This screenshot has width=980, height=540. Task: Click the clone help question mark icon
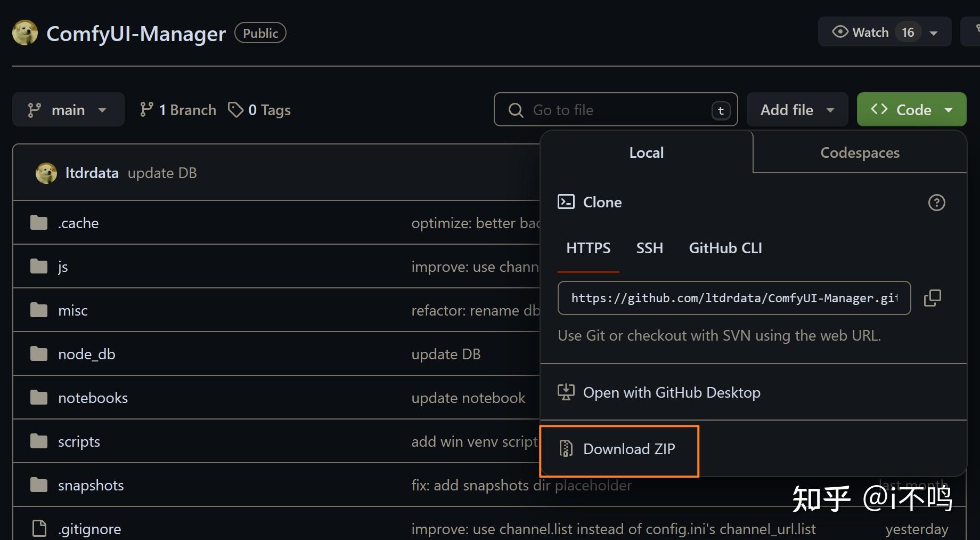936,203
